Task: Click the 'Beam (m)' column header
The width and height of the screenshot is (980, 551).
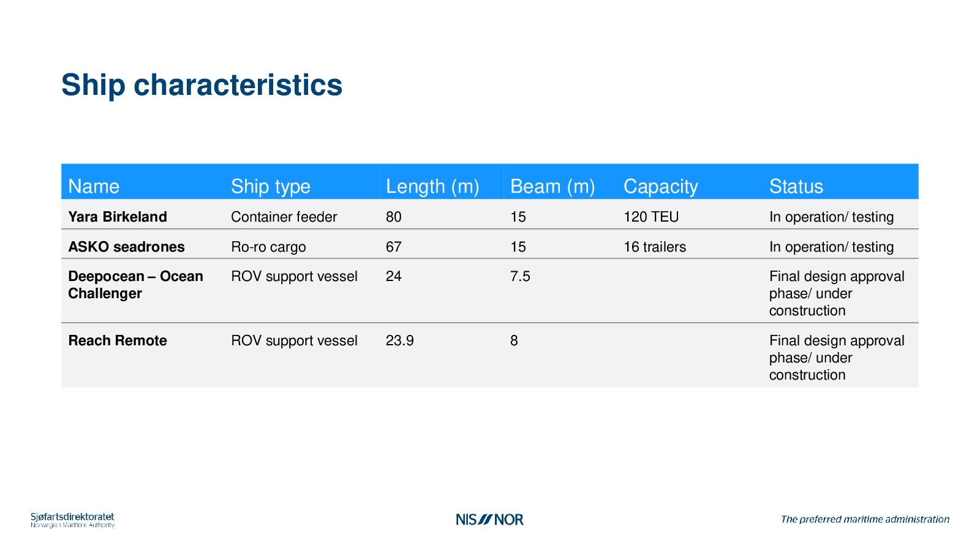Action: [552, 186]
